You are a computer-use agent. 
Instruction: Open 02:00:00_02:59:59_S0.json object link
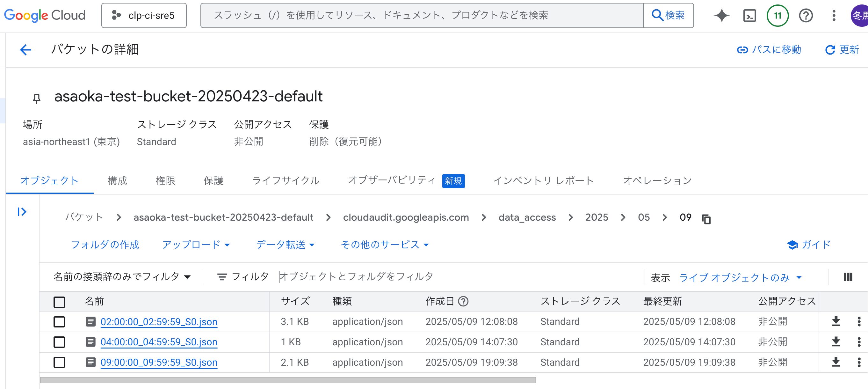159,322
